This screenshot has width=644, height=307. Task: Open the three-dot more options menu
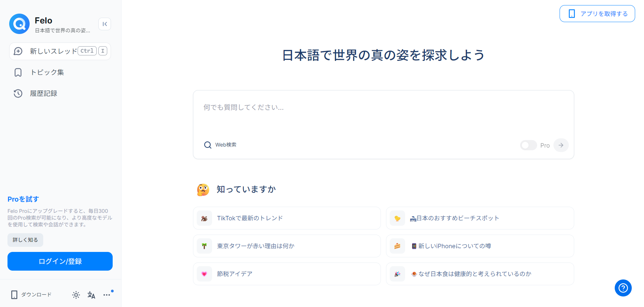tap(107, 295)
